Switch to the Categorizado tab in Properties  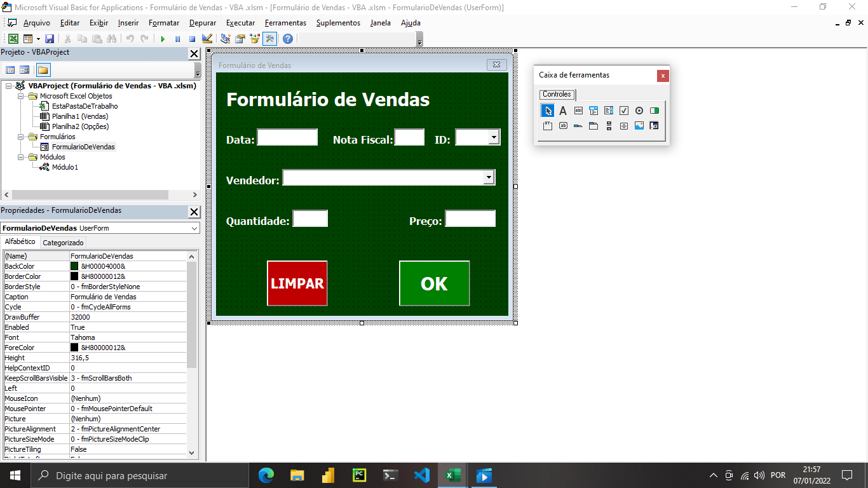(x=63, y=242)
